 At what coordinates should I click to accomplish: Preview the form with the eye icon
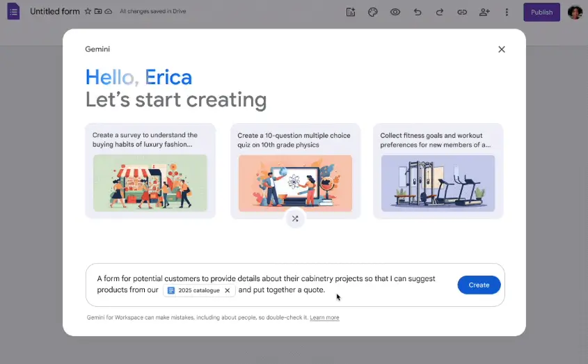click(395, 12)
